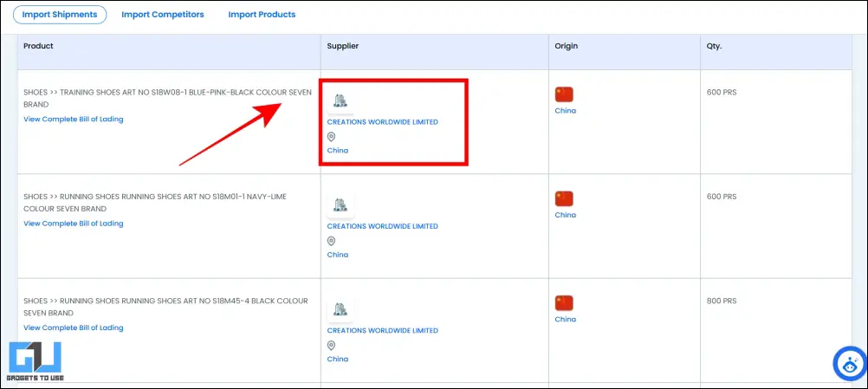Open the chatbot assistant icon

coord(850,364)
